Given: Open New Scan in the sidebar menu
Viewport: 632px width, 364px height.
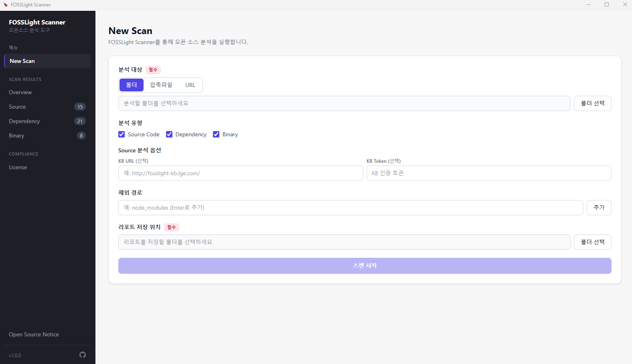Looking at the screenshot, I should point(47,61).
